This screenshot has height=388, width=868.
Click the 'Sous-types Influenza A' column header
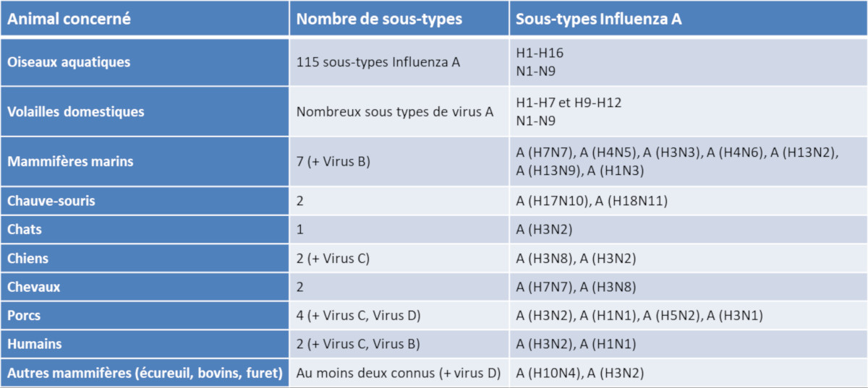599,20
